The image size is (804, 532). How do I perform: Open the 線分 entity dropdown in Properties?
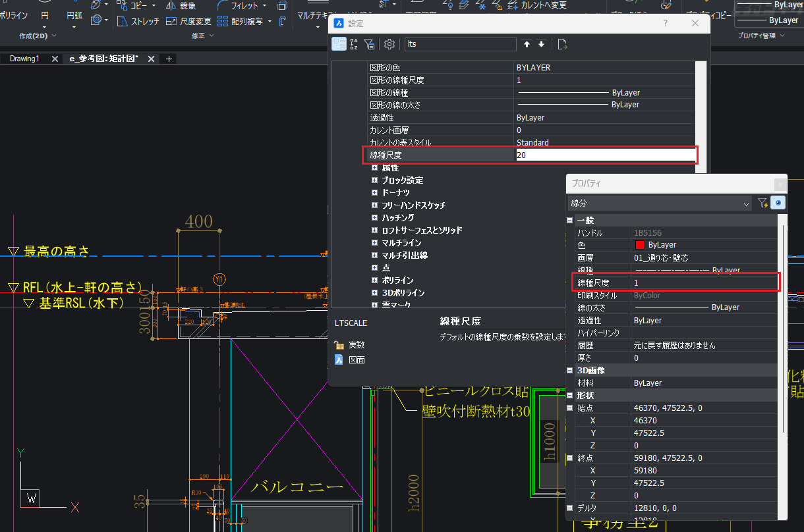(x=745, y=203)
